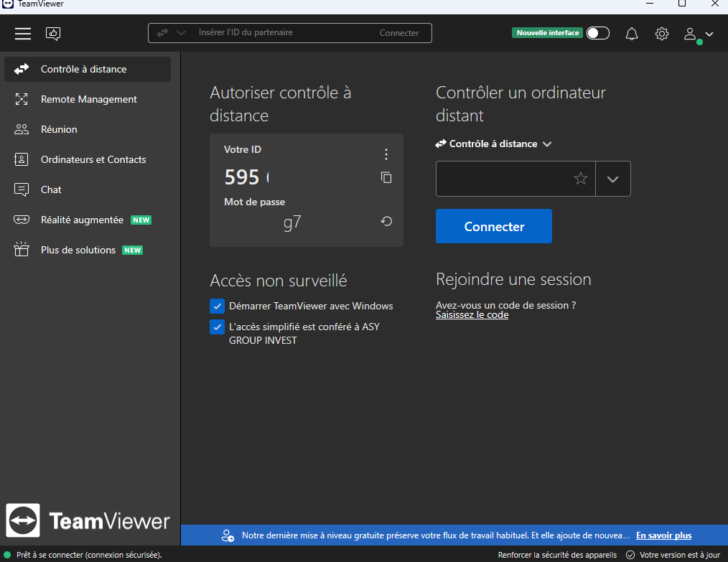Expand 'Contrôle à distance' mode dropdown

click(x=493, y=144)
